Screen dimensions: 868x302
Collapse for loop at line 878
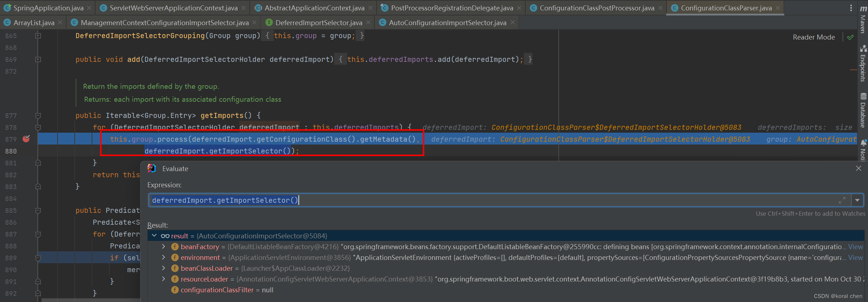38,127
